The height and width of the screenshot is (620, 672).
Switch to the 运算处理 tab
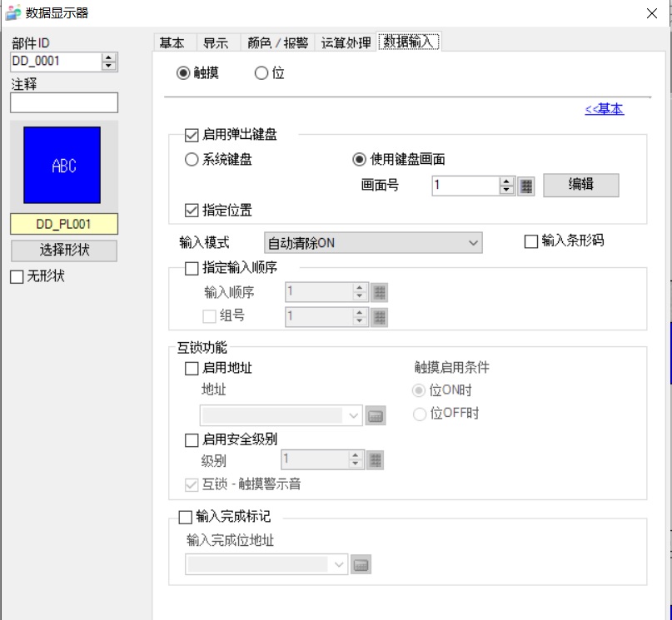346,43
